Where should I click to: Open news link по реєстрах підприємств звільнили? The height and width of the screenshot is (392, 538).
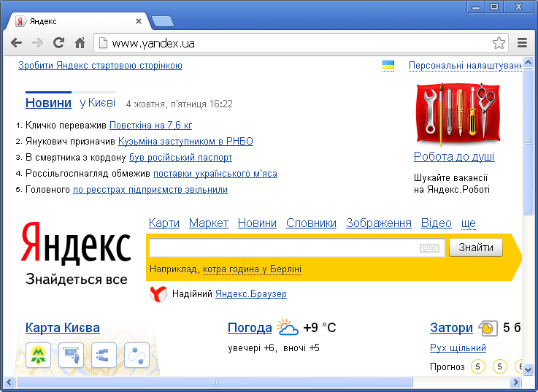[x=150, y=190]
